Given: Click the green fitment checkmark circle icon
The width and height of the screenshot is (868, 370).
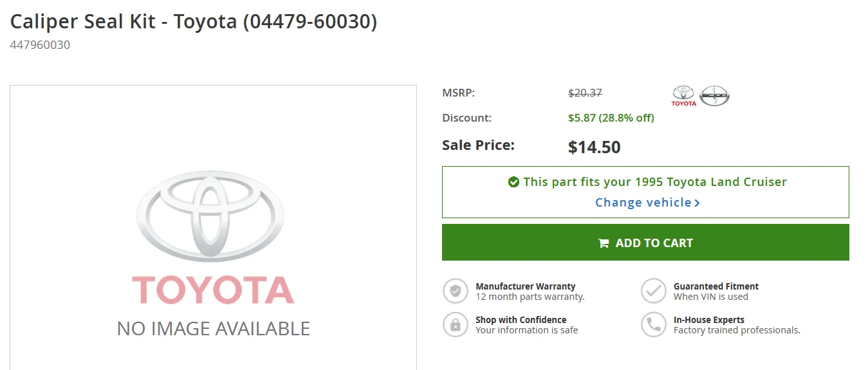Looking at the screenshot, I should coord(513,182).
